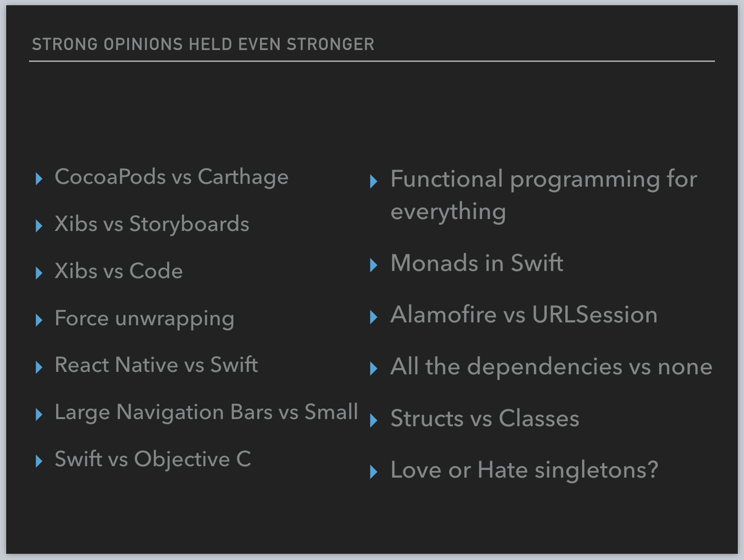
Task: Click the bullet arrow before Force unwrapping
Action: 39,320
